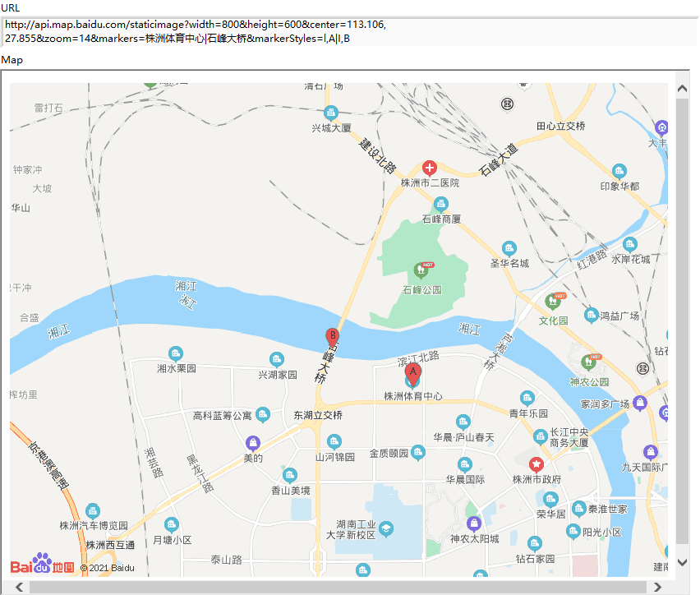Click the 鸿益广场 building icon
700x595 pixels.
591,316
